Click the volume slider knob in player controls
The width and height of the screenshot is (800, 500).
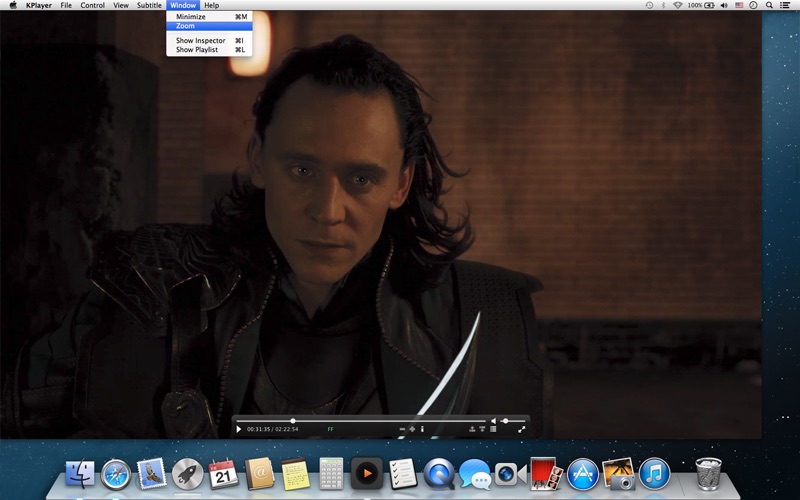coord(505,421)
